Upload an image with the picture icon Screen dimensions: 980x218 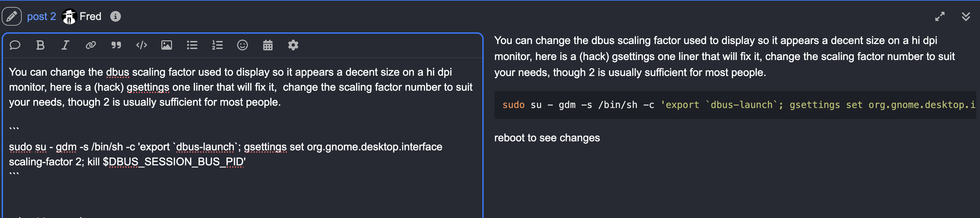click(x=167, y=45)
